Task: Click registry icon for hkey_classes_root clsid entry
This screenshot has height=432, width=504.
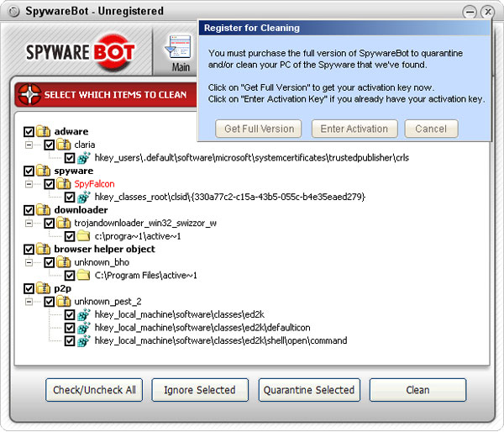Action: (84, 197)
